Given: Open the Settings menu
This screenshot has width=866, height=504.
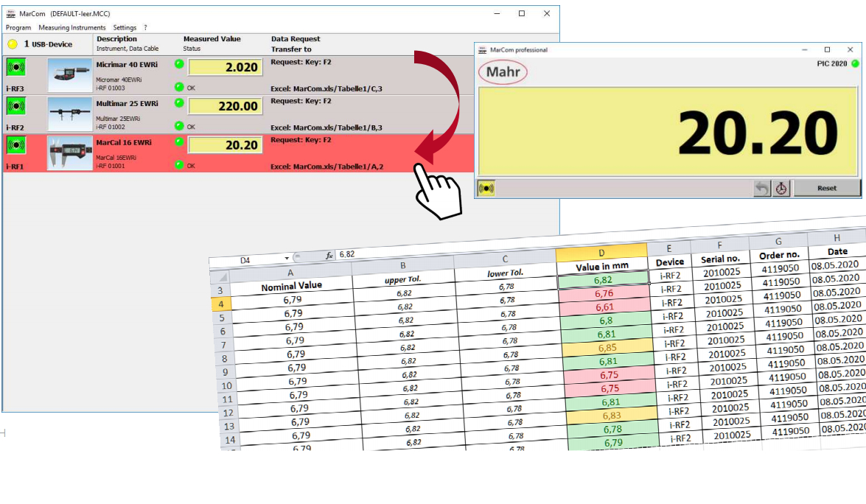Looking at the screenshot, I should pyautogui.click(x=125, y=28).
